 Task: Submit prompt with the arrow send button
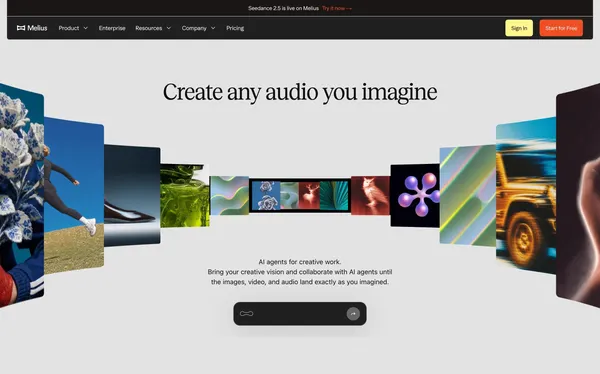(x=353, y=314)
